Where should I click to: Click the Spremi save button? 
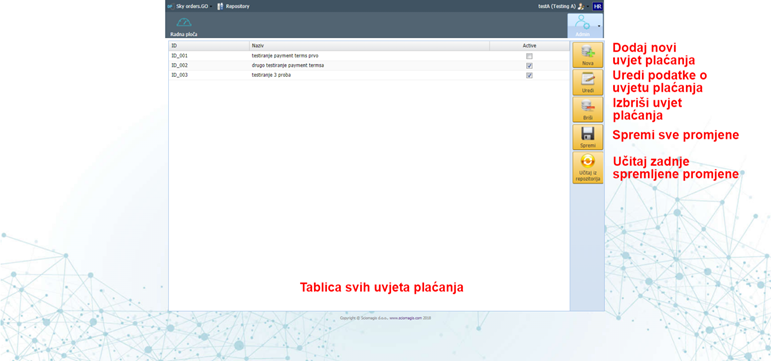[588, 137]
